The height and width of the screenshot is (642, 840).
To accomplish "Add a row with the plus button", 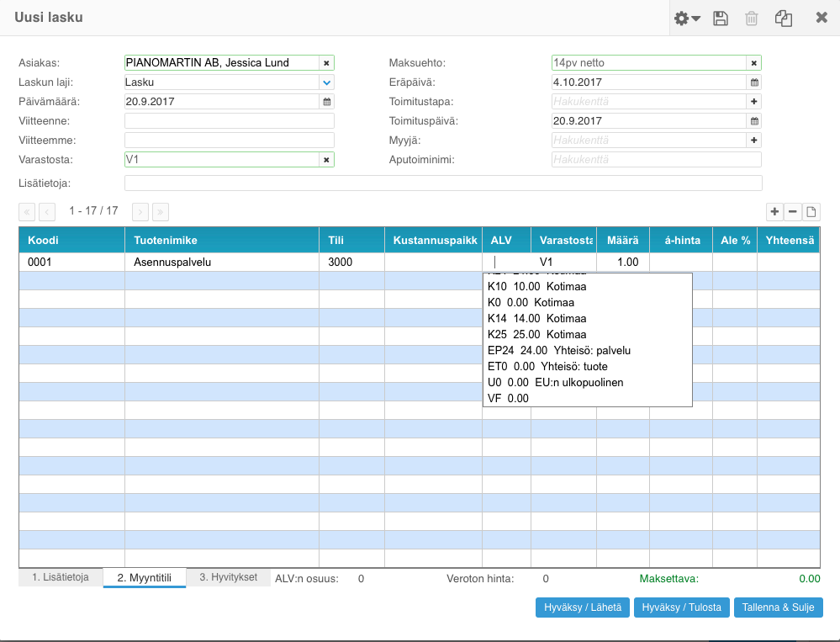I will pos(774,212).
